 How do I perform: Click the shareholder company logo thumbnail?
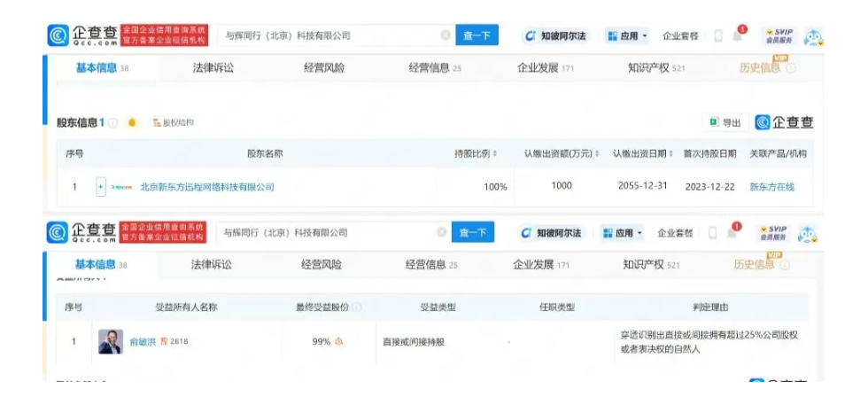pos(122,187)
